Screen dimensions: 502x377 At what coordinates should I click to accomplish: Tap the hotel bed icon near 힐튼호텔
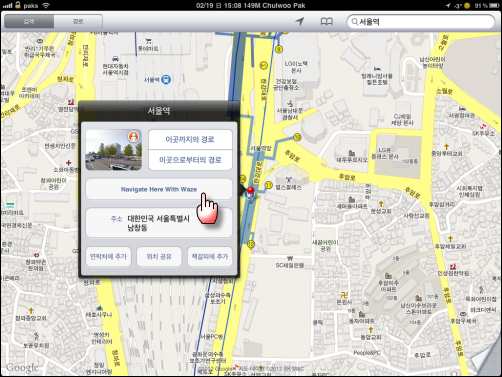pyautogui.click(x=377, y=69)
